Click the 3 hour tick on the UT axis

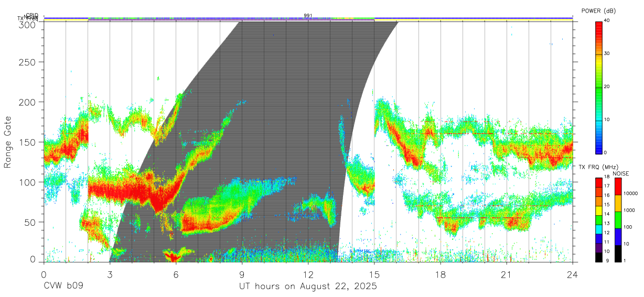pyautogui.click(x=110, y=274)
